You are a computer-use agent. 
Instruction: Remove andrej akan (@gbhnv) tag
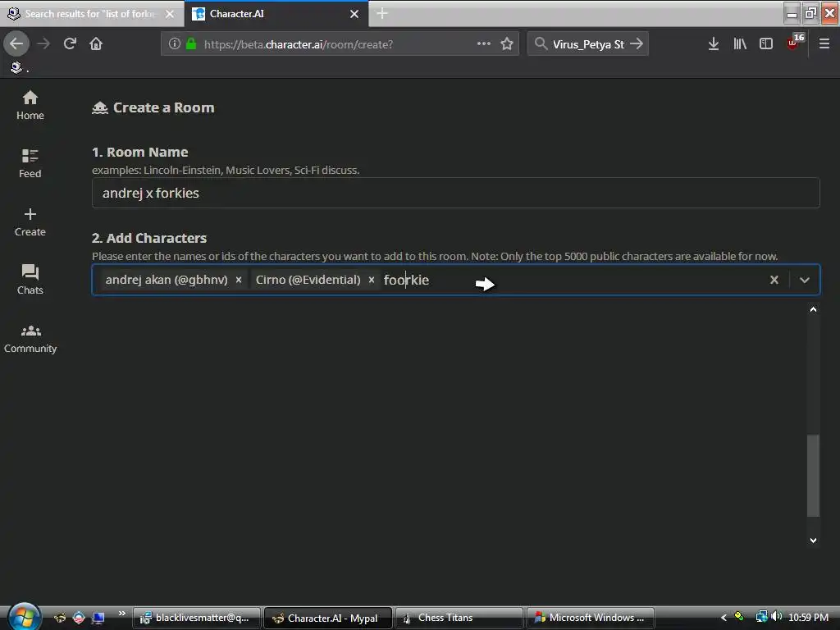pos(239,280)
